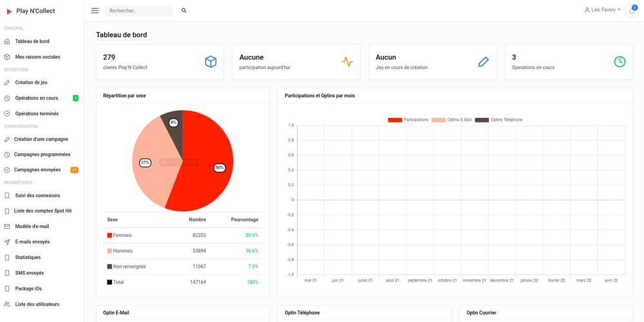This screenshot has width=644, height=322.
Task: Click the hamburger menu icon
Action: pyautogui.click(x=95, y=11)
